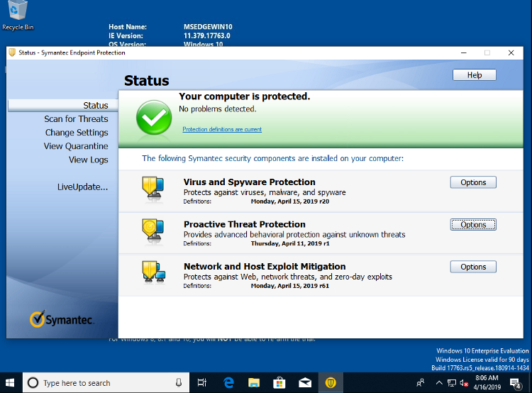Click the Type here to search box

coord(106,383)
